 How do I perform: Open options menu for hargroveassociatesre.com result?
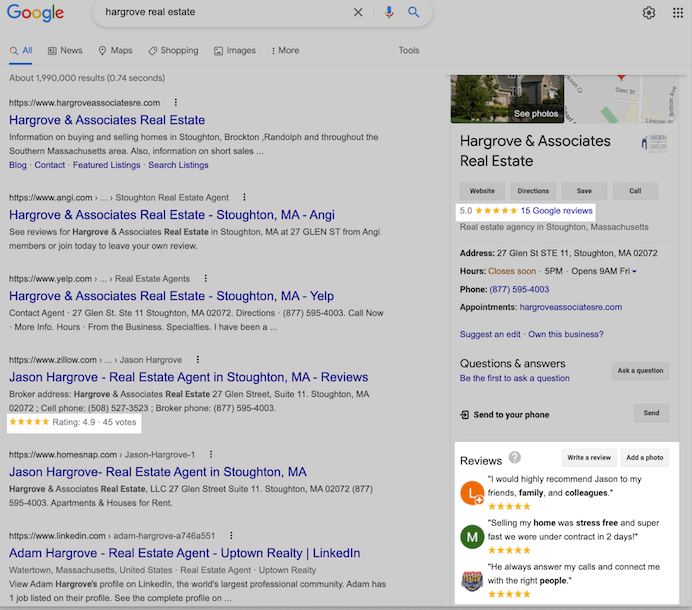point(176,102)
